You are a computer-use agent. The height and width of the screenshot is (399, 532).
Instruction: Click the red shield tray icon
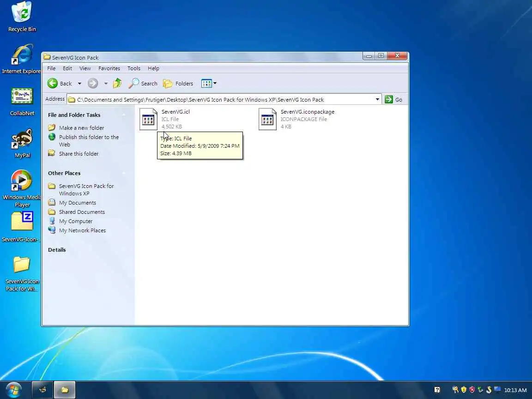click(472, 390)
